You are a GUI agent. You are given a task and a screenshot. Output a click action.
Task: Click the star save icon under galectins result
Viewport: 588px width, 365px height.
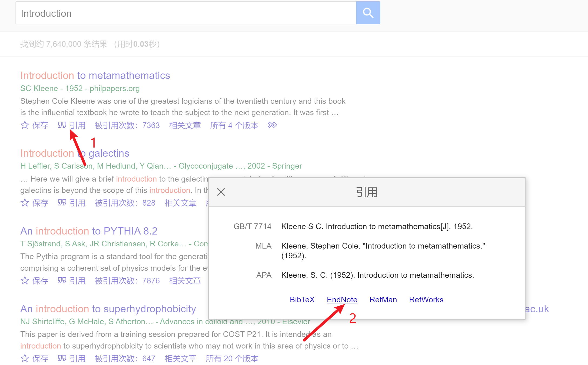(25, 203)
